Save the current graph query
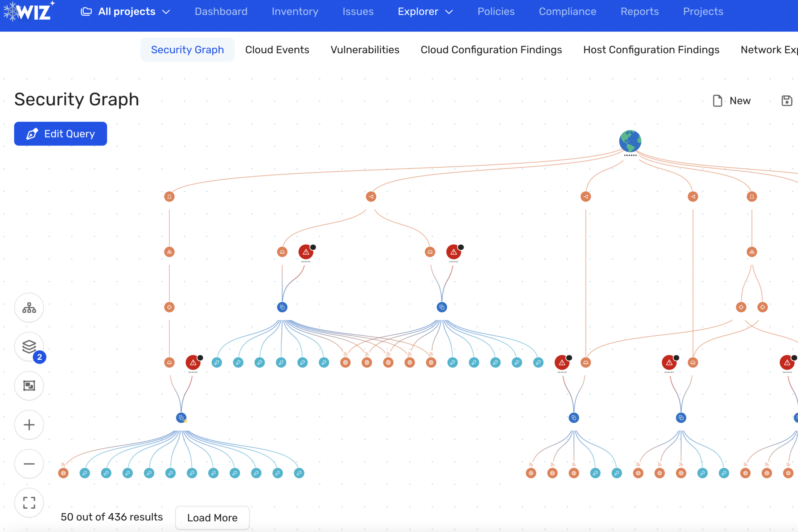This screenshot has height=532, width=798. tap(787, 100)
